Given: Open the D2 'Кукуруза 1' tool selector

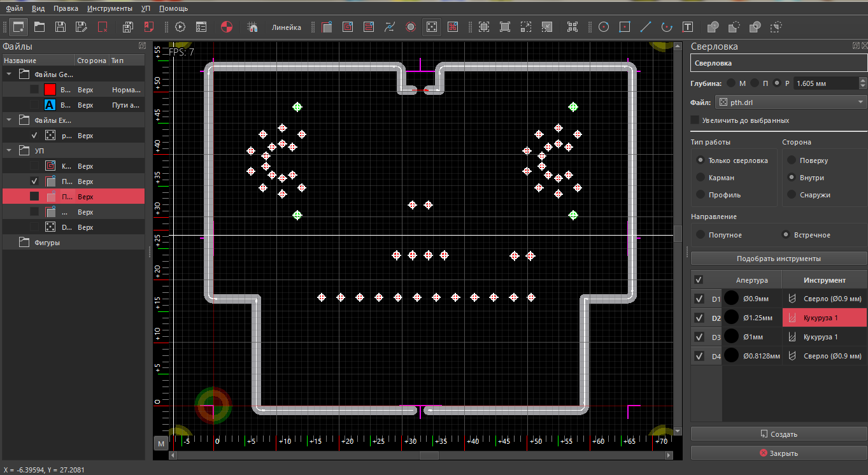Looking at the screenshot, I should (x=825, y=318).
